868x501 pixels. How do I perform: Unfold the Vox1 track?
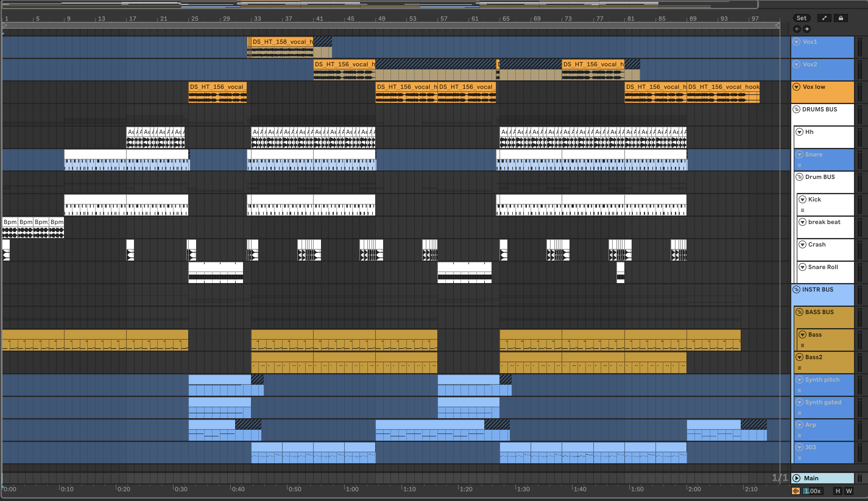(796, 42)
